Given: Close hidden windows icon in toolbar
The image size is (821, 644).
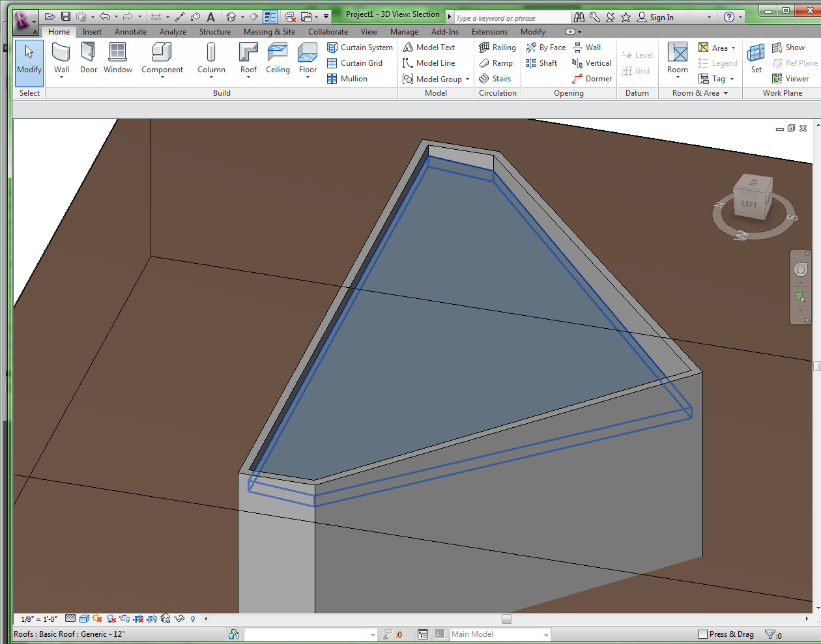Looking at the screenshot, I should point(291,17).
